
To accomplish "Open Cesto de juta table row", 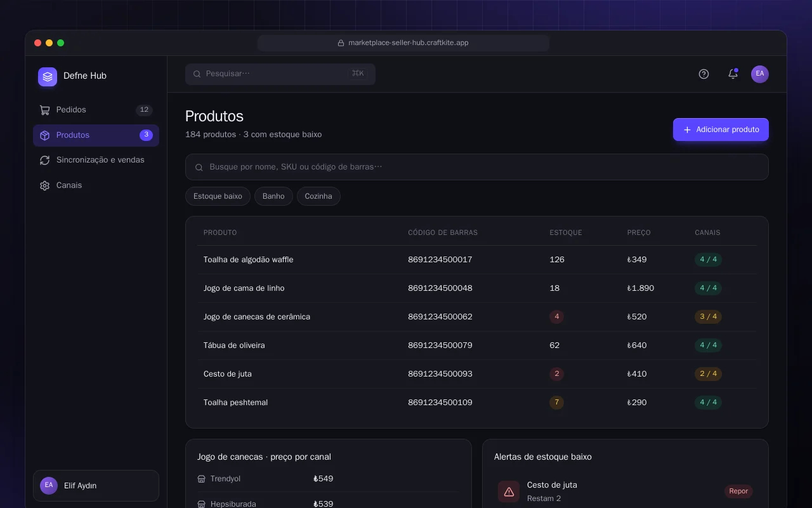I will (x=477, y=374).
